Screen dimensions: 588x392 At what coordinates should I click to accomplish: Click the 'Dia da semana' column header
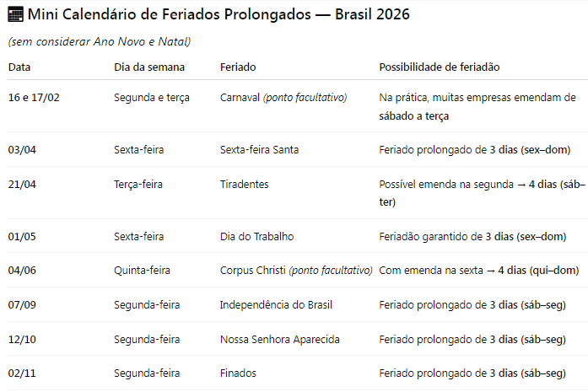(149, 67)
